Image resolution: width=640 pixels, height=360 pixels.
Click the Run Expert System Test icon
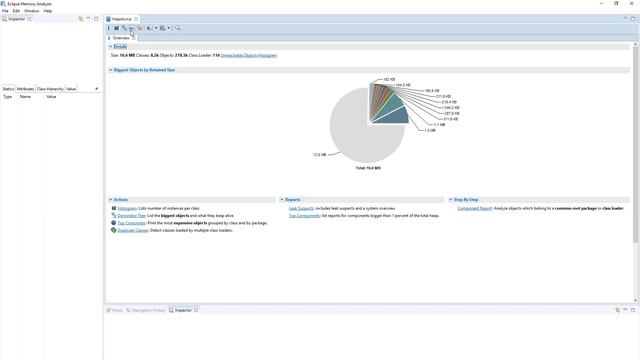click(150, 28)
